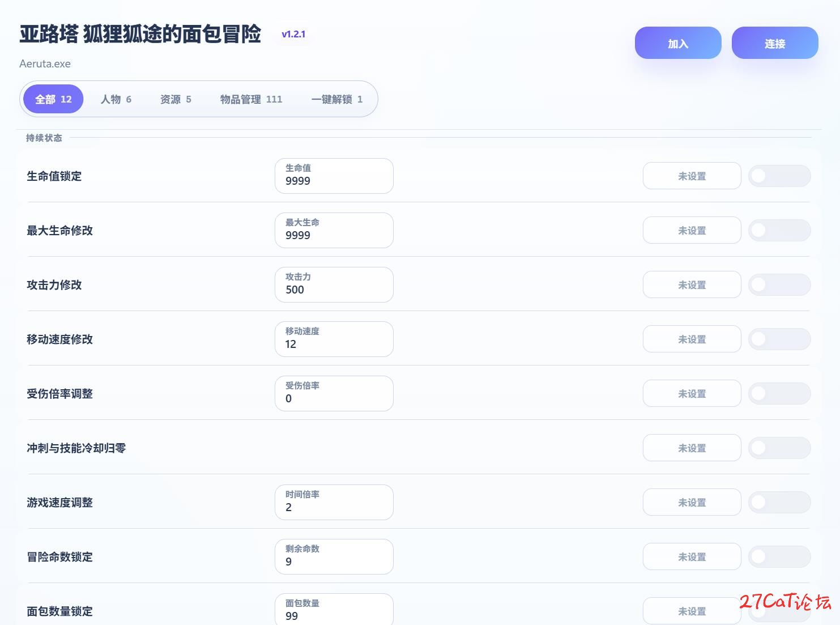840x625 pixels.
Task: Enable the 移动速度修改 toggle
Action: [x=779, y=339]
